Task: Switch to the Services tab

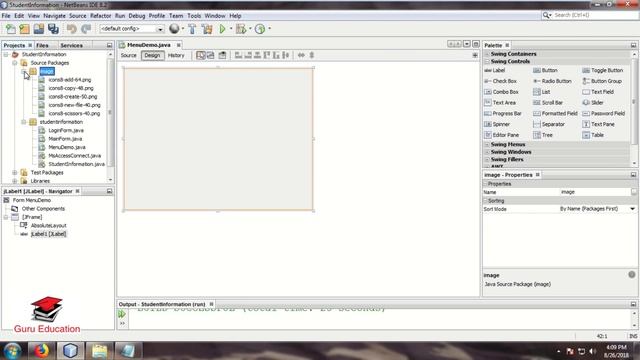Action: coord(71,45)
